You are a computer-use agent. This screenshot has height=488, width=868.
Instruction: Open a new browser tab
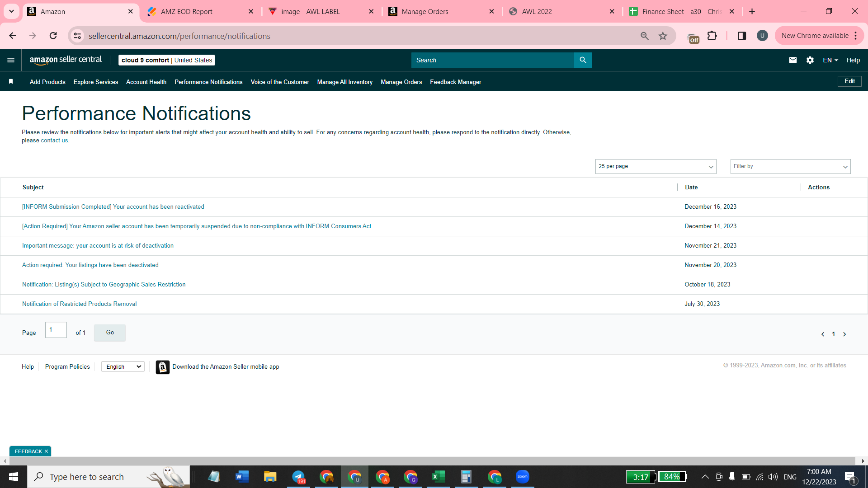752,11
